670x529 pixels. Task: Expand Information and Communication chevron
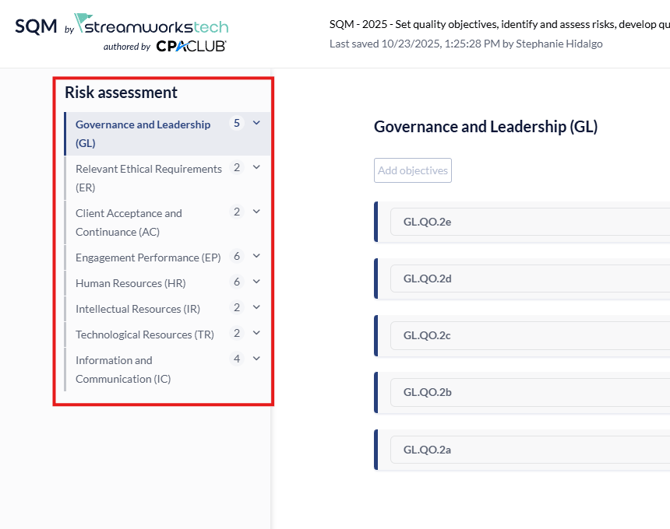click(257, 358)
